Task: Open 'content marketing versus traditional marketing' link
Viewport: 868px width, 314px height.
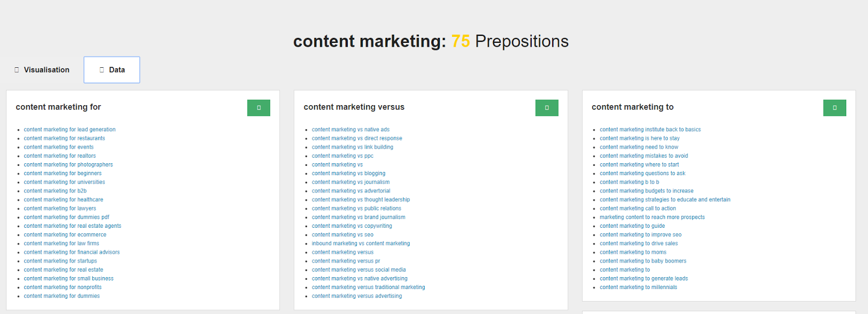Action: click(x=368, y=287)
